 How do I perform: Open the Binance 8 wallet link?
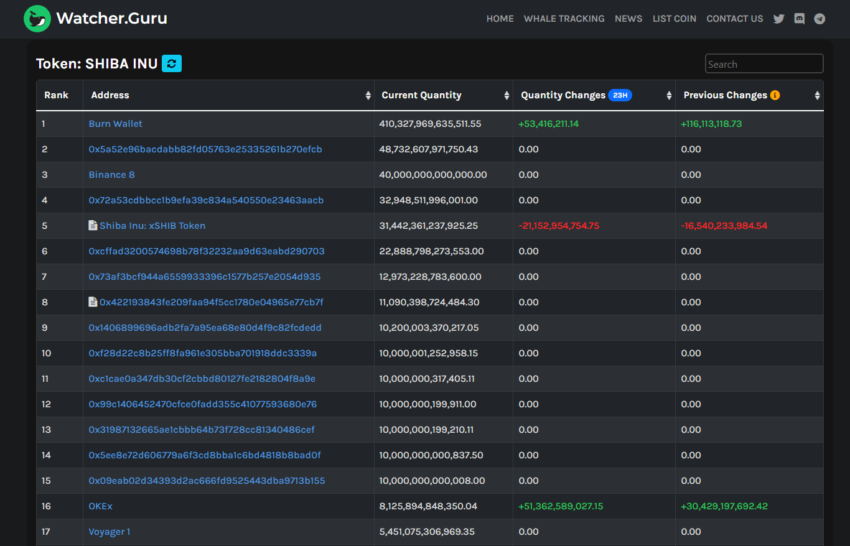(111, 175)
